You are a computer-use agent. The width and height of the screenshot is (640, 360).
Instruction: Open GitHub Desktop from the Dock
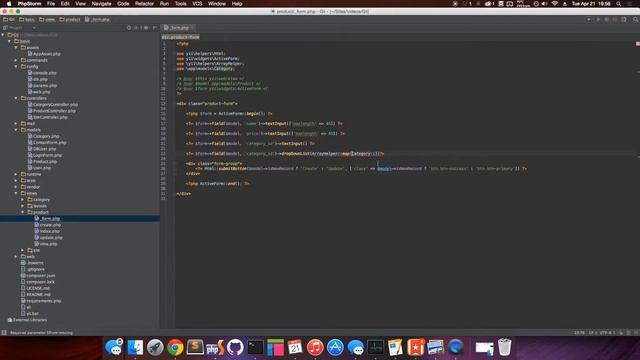pos(235,348)
